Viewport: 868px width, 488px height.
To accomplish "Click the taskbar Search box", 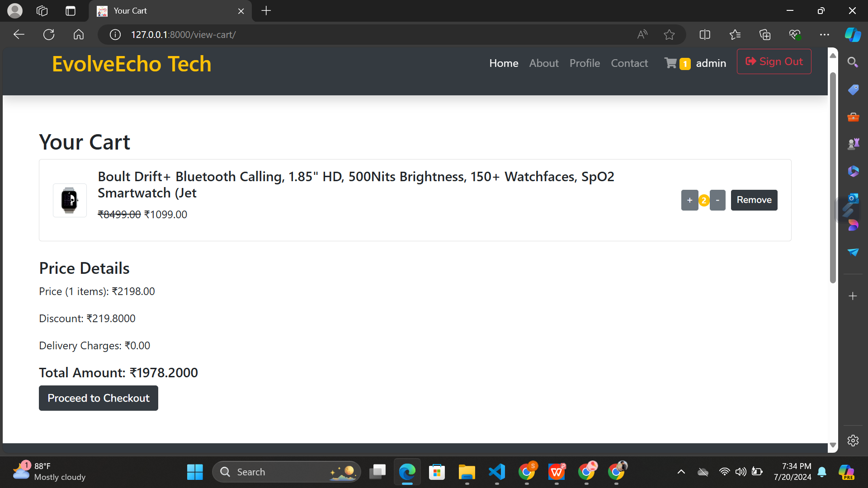I will coord(287,472).
